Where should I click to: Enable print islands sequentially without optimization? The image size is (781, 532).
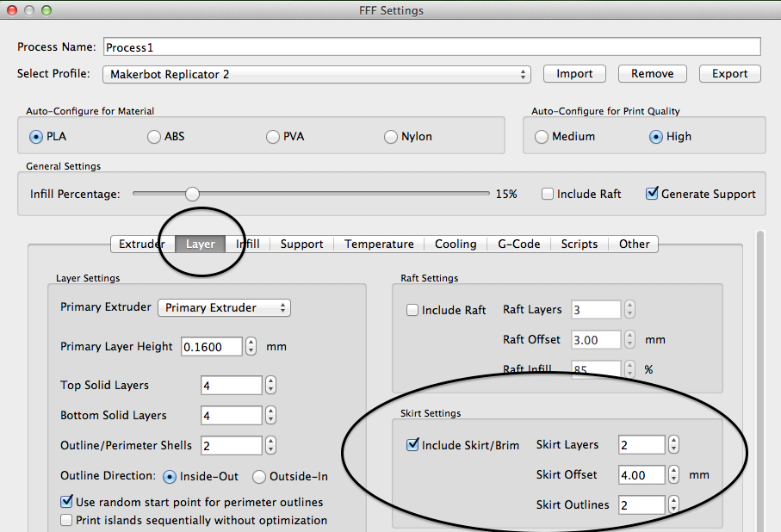(66, 520)
